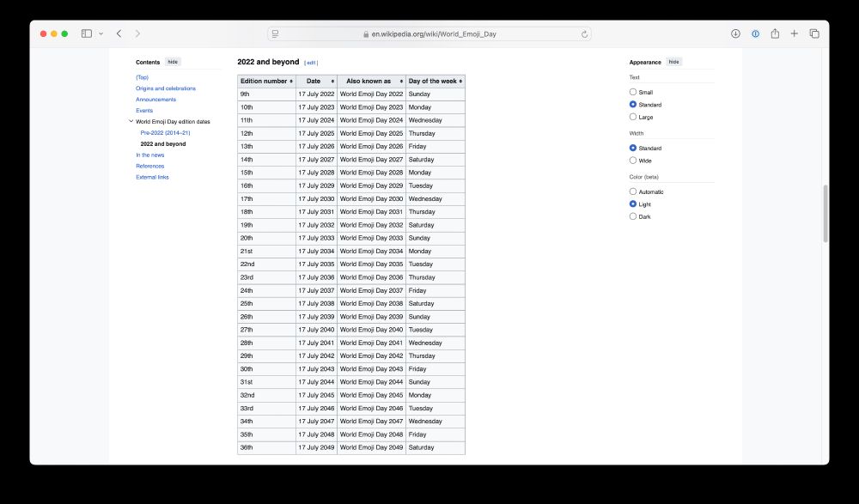Click 'World Emoji Day 2035' cell

[x=371, y=264]
